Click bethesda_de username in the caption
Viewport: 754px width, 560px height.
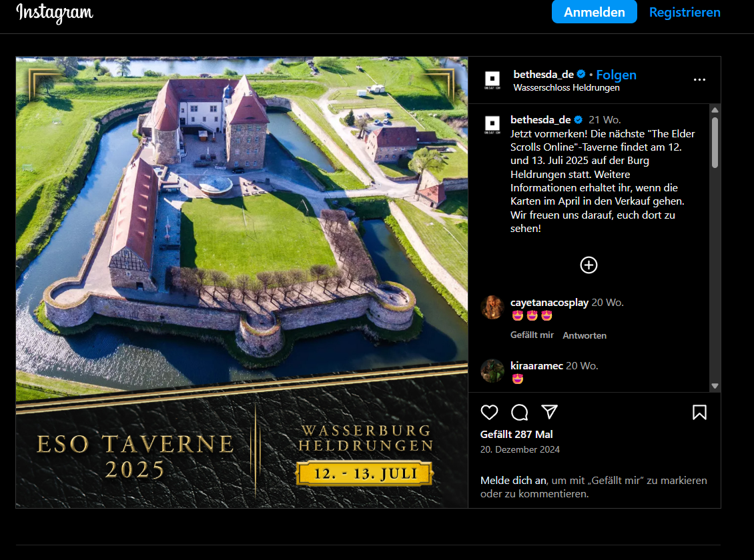pyautogui.click(x=540, y=119)
